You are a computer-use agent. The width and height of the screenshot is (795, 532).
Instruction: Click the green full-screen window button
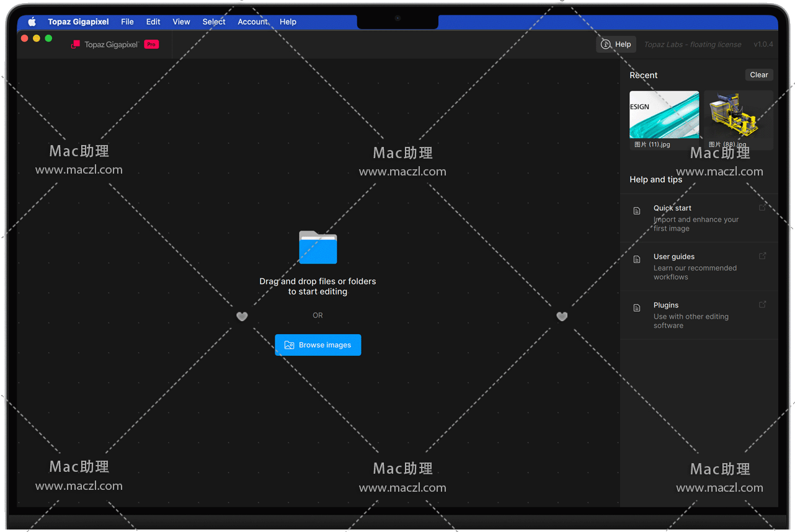[x=48, y=38]
